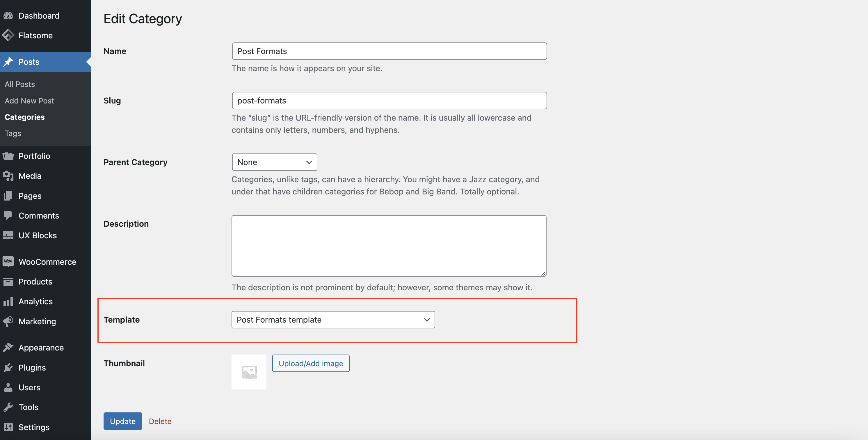Focus the Slug text field
The height and width of the screenshot is (440, 868).
pos(389,101)
